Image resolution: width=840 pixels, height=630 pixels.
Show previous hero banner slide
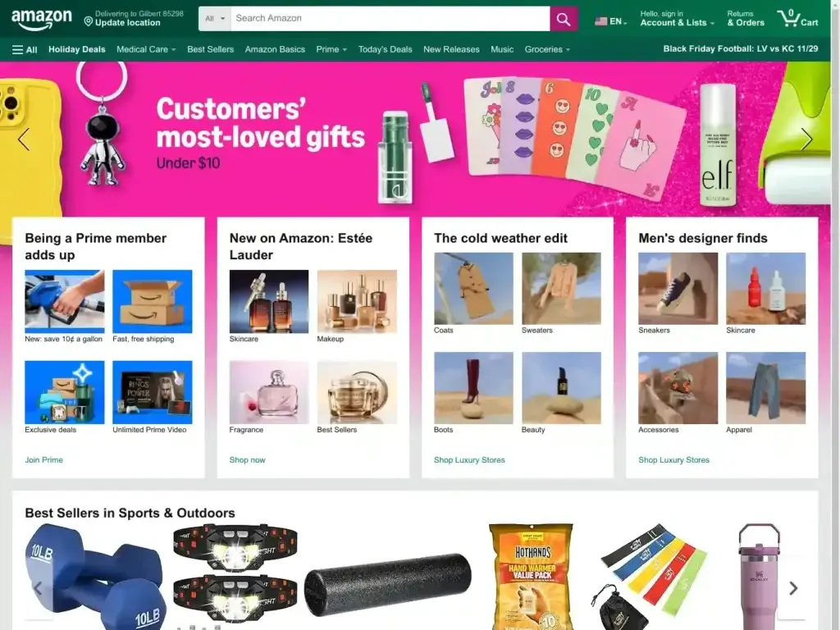pos(24,139)
